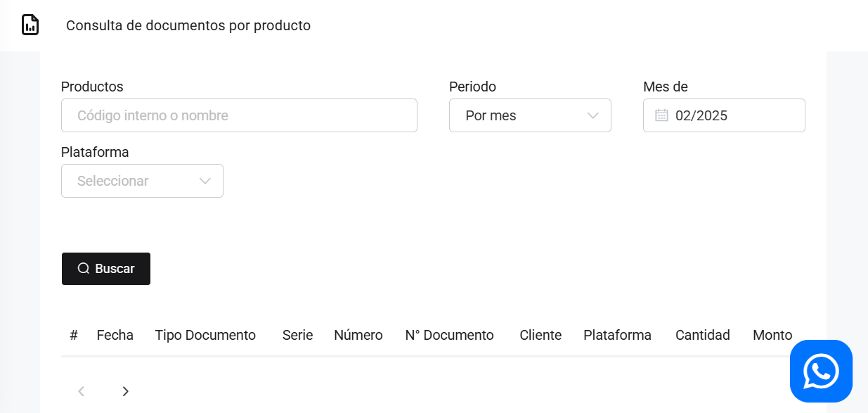
Task: Open the Plataforma Seleccionar dropdown
Action: [134, 181]
